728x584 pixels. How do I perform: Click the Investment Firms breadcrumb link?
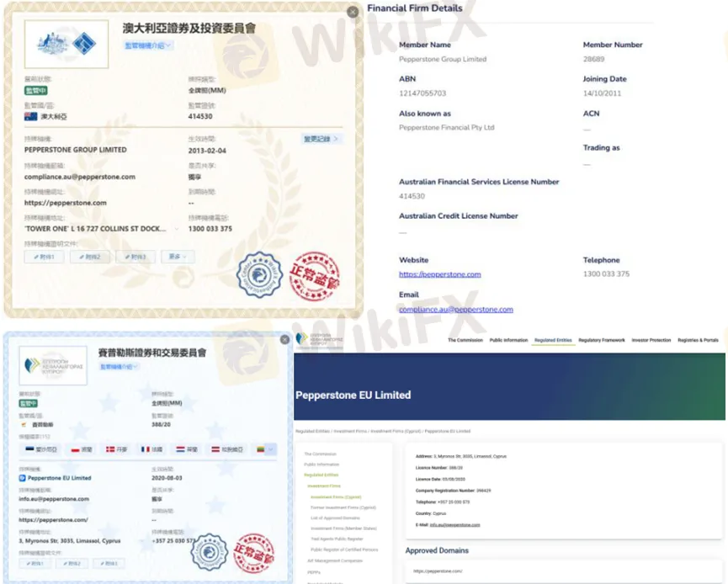[351, 432]
